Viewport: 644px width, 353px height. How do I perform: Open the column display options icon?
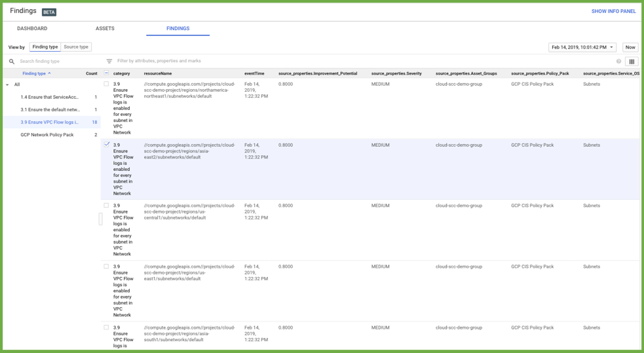[632, 62]
